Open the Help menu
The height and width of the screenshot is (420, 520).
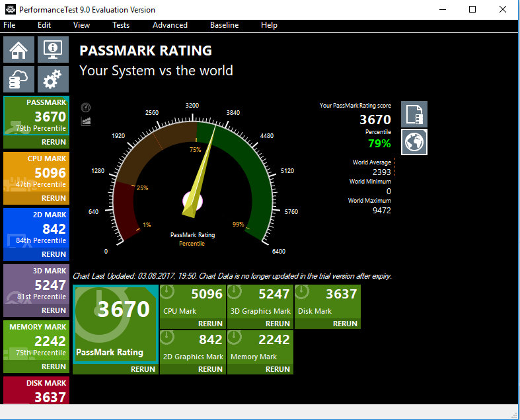tap(269, 25)
